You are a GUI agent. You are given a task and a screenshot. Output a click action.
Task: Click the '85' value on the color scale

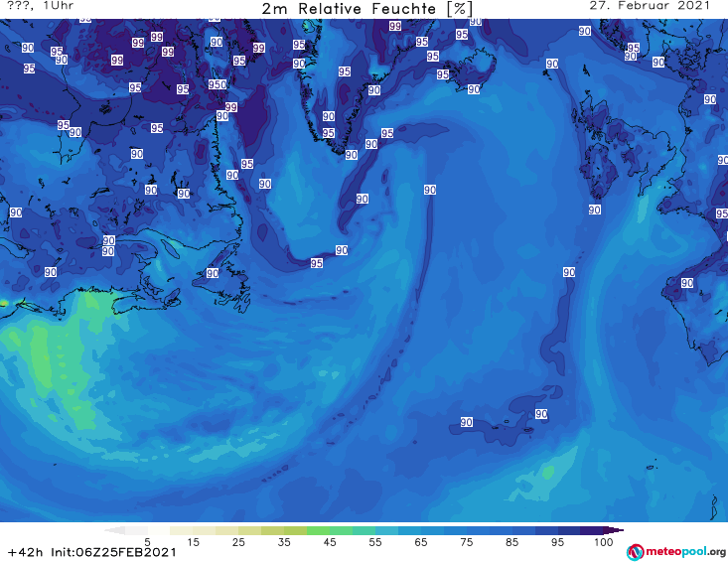pos(512,542)
